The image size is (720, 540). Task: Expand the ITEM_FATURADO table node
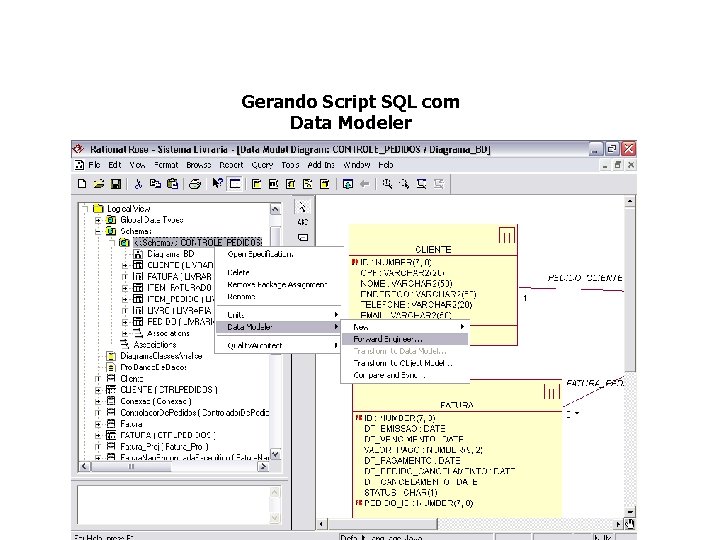tap(124, 288)
